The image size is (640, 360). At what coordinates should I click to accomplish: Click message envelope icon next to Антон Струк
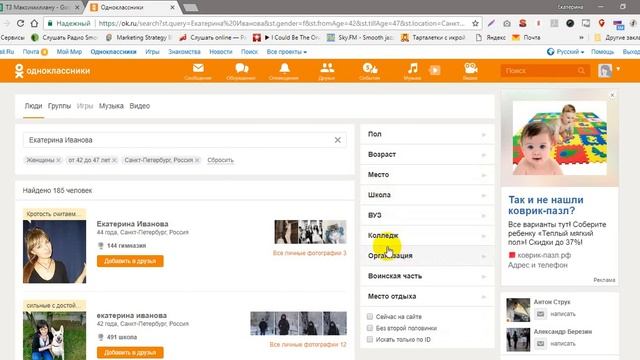540,314
